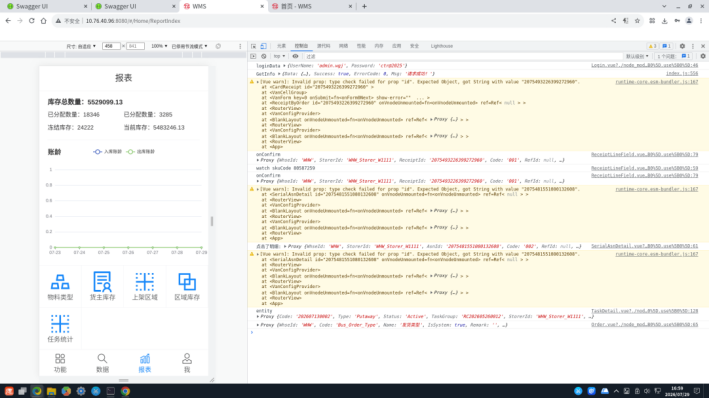Open the top context dropdown
This screenshot has width=709, height=399.
coord(279,57)
